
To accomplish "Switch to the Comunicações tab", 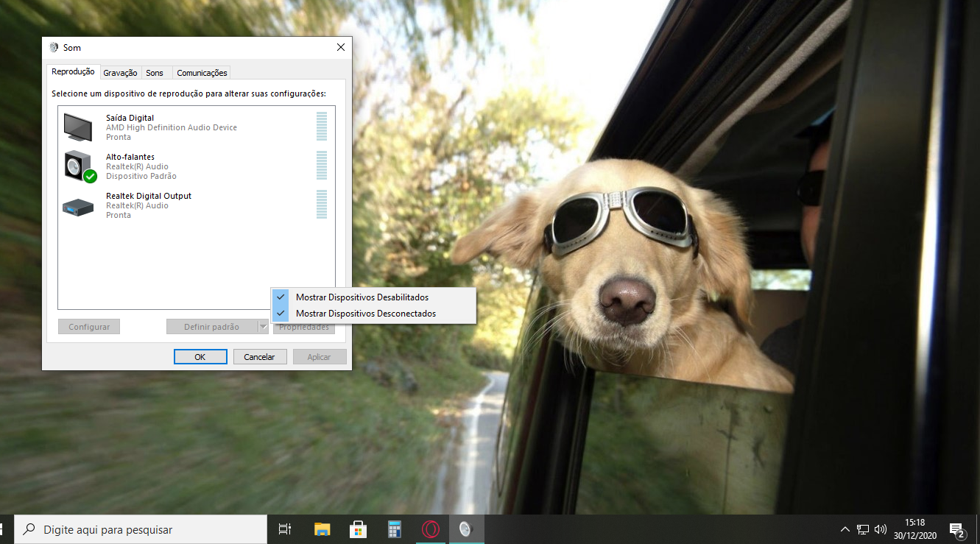I will [202, 73].
